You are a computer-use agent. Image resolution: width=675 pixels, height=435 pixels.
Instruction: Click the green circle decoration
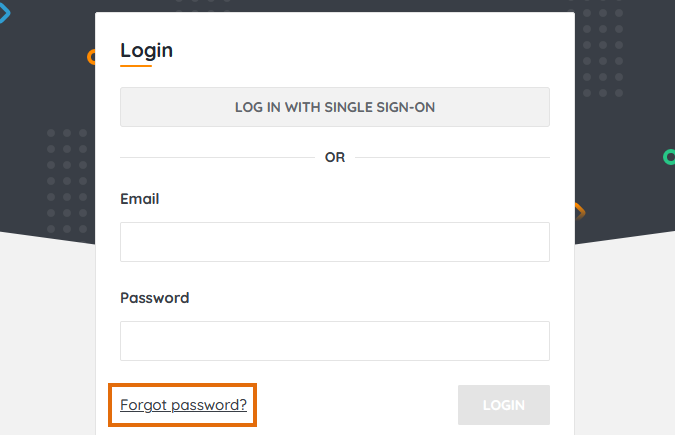669,157
